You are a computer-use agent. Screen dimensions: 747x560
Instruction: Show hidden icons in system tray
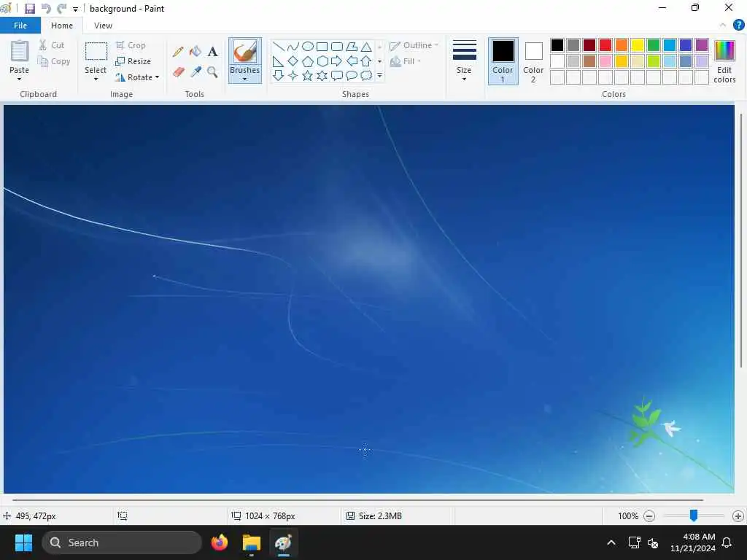click(x=611, y=542)
